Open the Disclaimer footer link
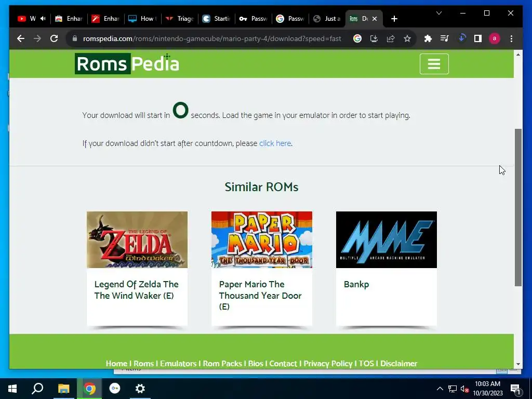This screenshot has width=532, height=399. click(x=398, y=364)
